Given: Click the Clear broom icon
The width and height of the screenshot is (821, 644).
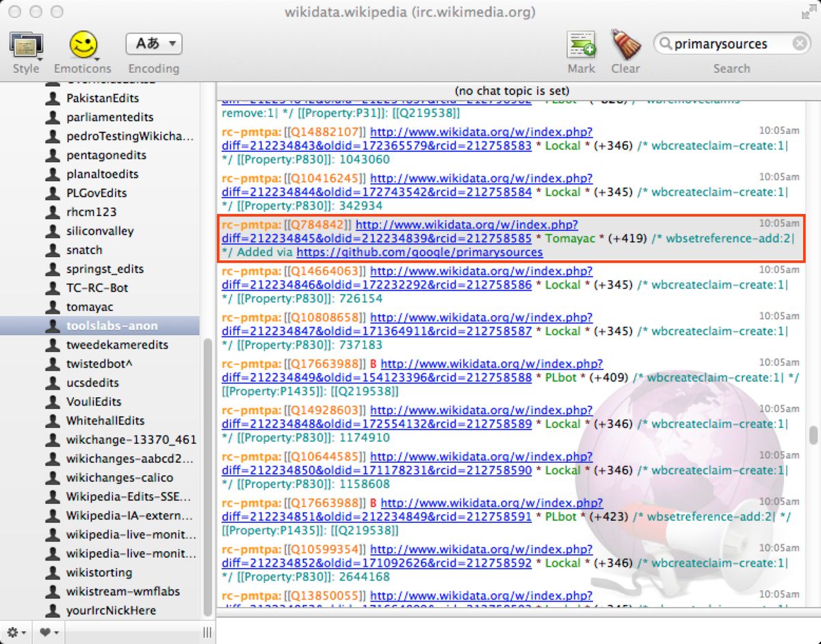Looking at the screenshot, I should [625, 45].
